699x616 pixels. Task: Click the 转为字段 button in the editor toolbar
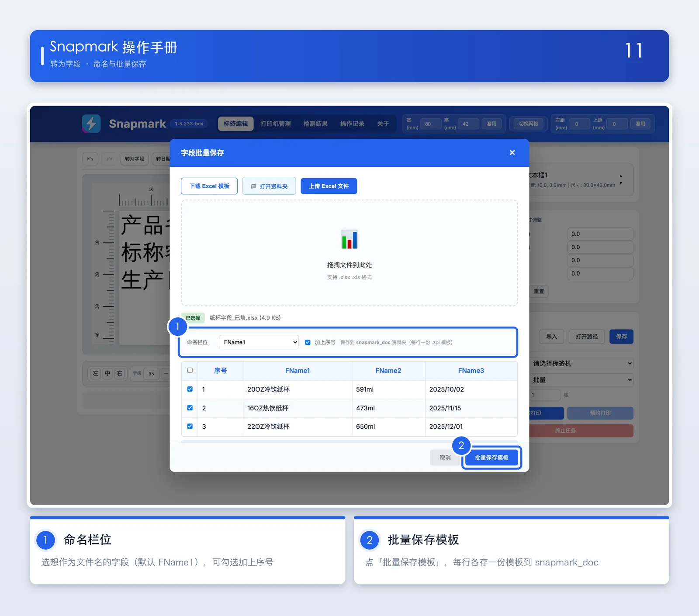pos(135,158)
